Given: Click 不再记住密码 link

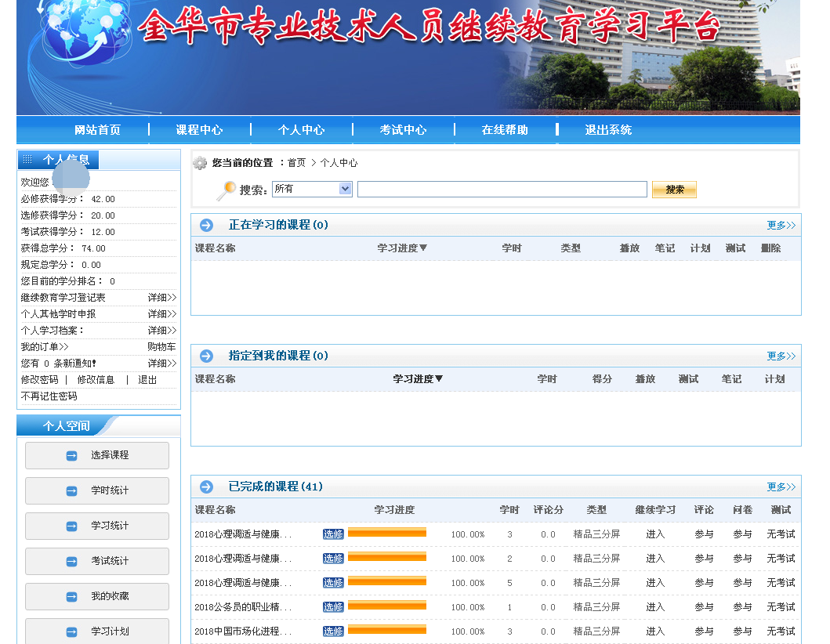Looking at the screenshot, I should click(49, 396).
